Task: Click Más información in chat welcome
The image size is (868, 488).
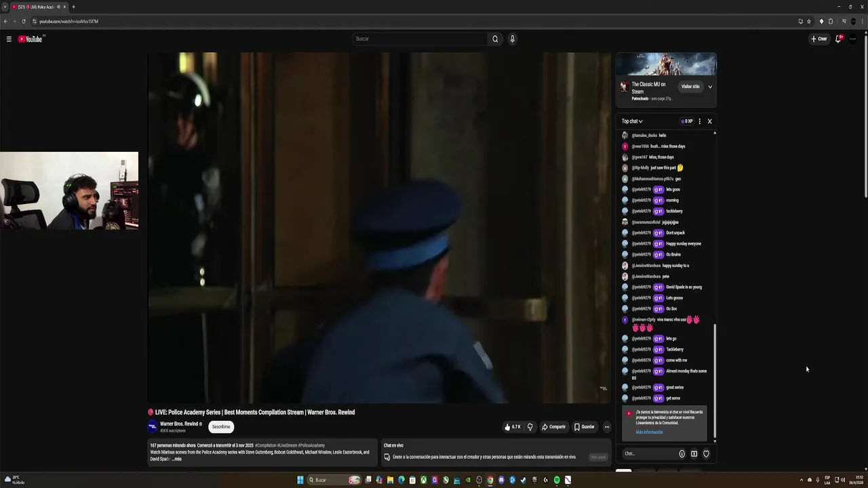Action: [649, 432]
